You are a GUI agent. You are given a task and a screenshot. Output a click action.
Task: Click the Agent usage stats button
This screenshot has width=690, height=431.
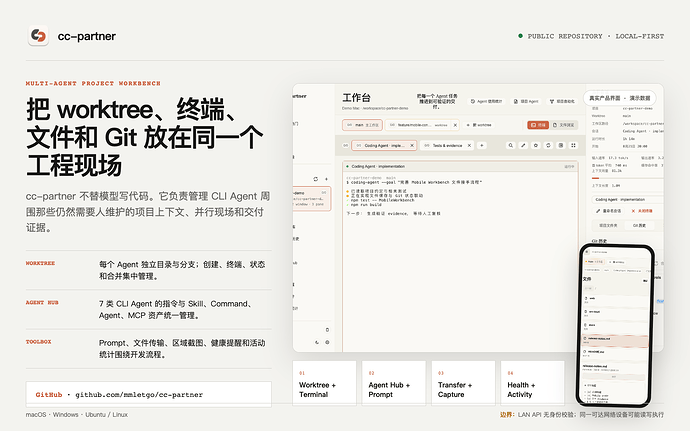point(486,101)
